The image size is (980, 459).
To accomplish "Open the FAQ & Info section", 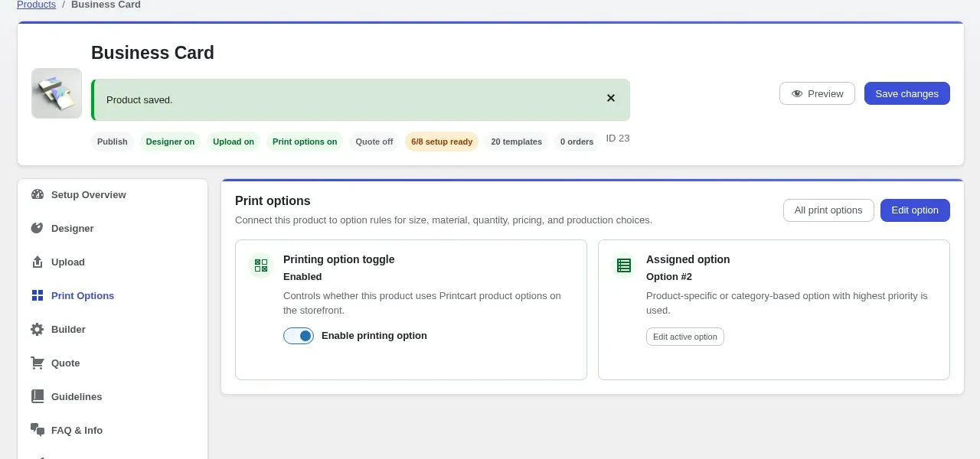I will pos(113,430).
